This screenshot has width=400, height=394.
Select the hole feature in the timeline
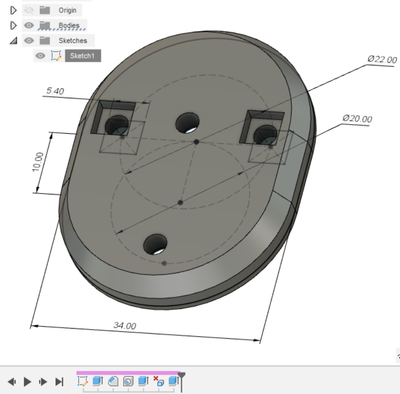[x=128, y=381]
